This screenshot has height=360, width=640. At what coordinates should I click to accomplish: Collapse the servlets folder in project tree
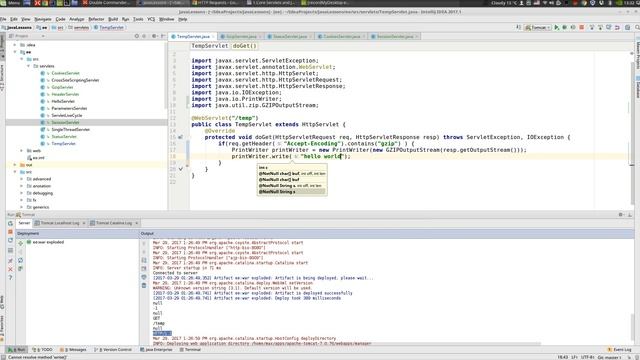29,66
